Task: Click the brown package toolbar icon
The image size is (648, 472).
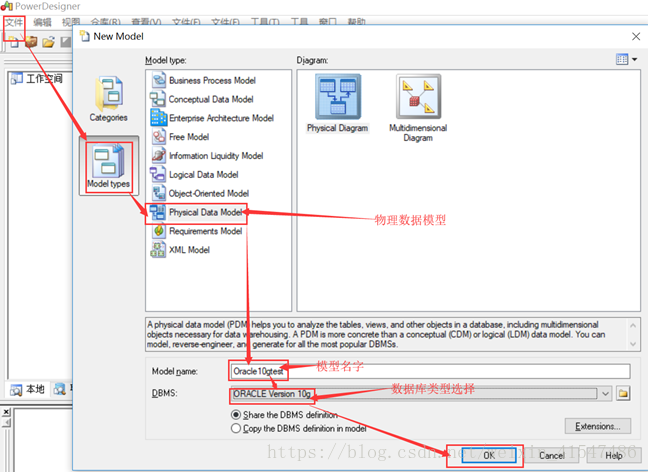Action: pyautogui.click(x=31, y=41)
